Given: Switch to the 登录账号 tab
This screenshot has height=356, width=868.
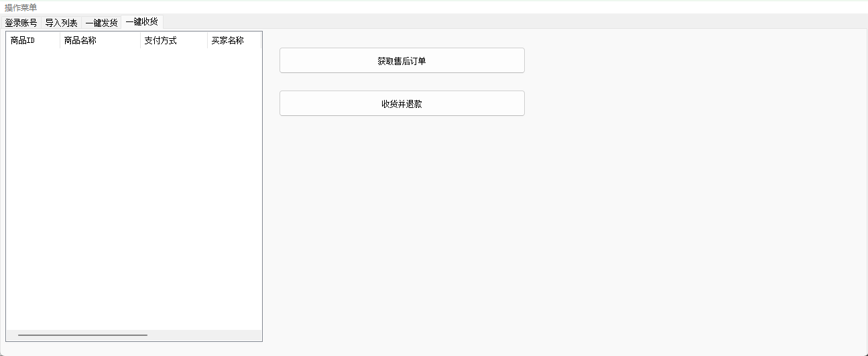Looking at the screenshot, I should (21, 23).
